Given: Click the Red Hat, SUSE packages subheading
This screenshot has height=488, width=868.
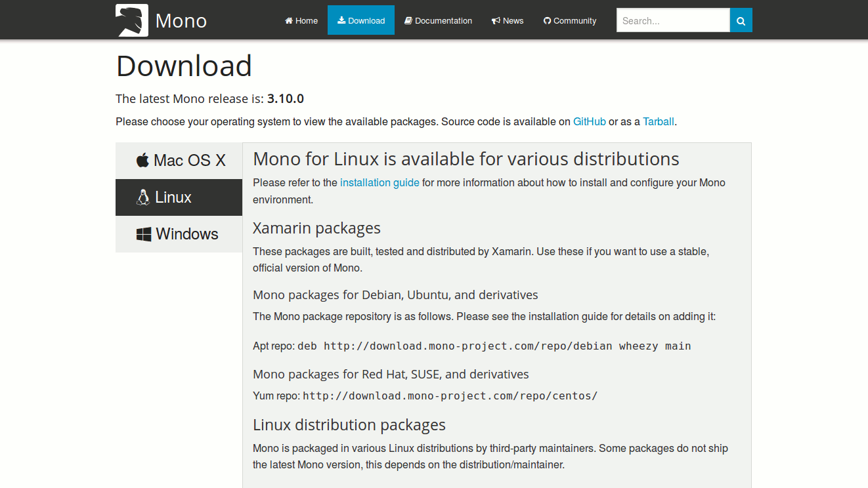Looking at the screenshot, I should [x=391, y=375].
